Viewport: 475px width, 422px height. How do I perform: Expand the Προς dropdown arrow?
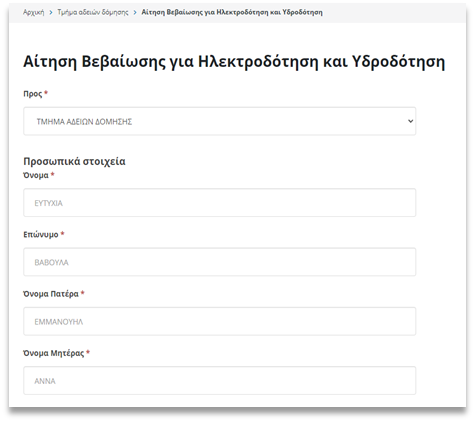point(410,121)
